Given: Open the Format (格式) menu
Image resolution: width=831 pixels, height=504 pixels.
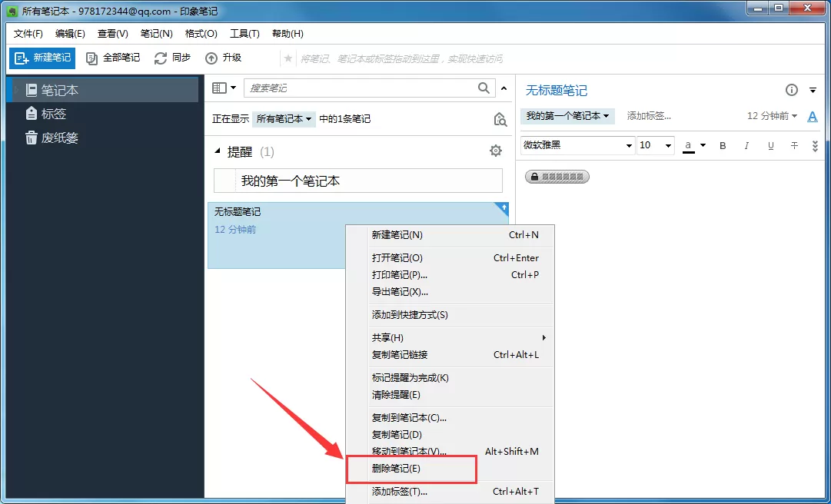Looking at the screenshot, I should (x=201, y=33).
